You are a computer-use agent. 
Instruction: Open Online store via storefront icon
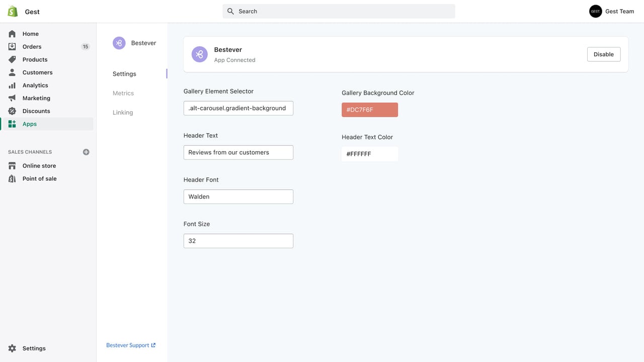click(12, 166)
